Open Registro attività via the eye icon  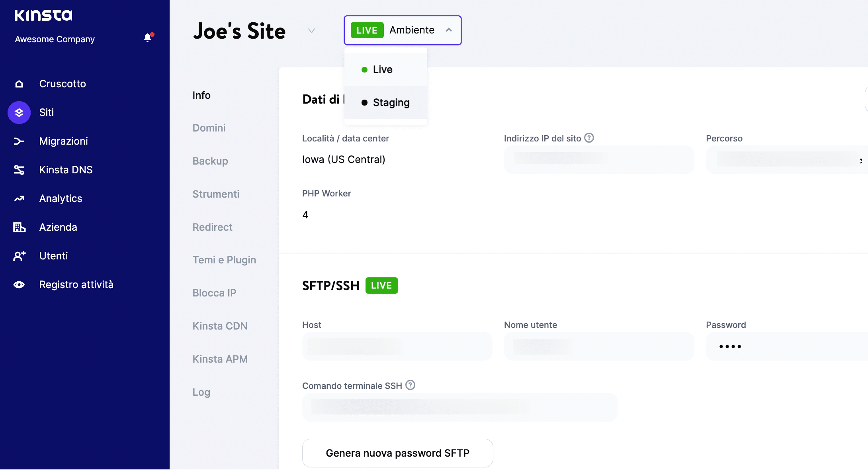coord(19,285)
